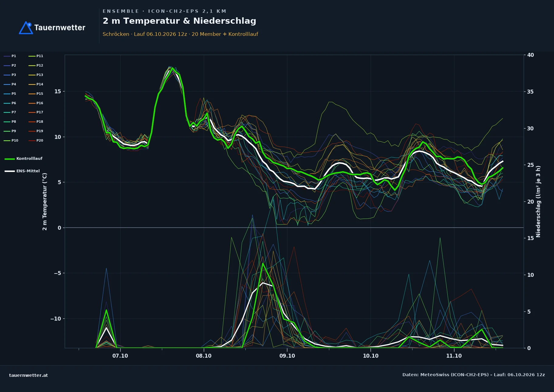The width and height of the screenshot is (554, 392).
Task: Click the P6 legend label
Action: point(10,103)
